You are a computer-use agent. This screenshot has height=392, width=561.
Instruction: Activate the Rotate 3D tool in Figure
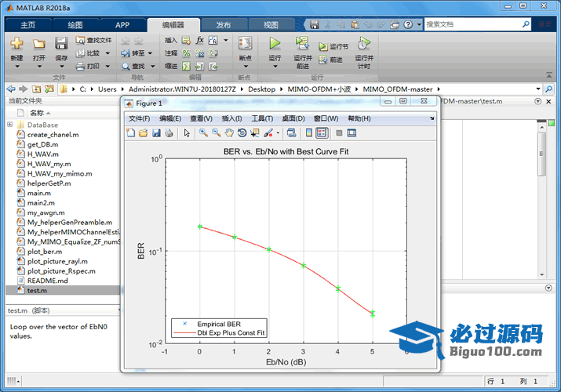pos(242,132)
